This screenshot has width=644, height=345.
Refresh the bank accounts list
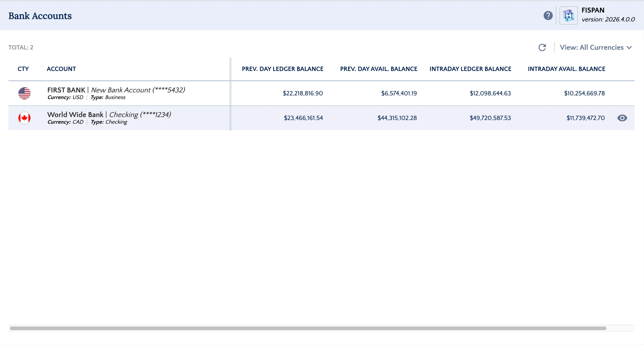(542, 47)
